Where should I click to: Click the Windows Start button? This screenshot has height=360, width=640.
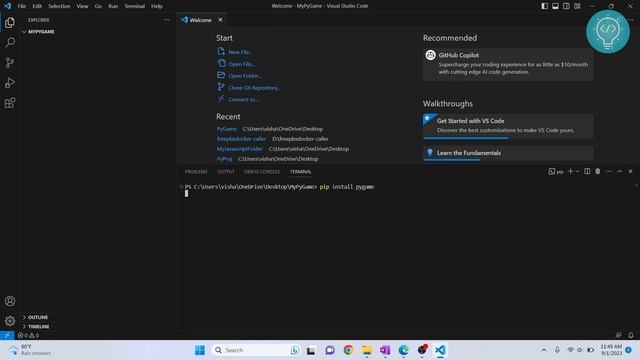(200, 350)
